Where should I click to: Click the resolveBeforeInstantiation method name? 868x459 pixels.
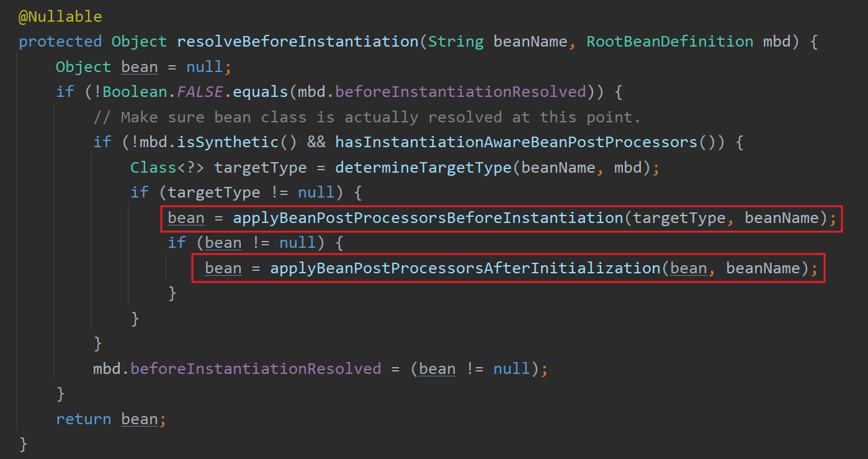tap(298, 42)
